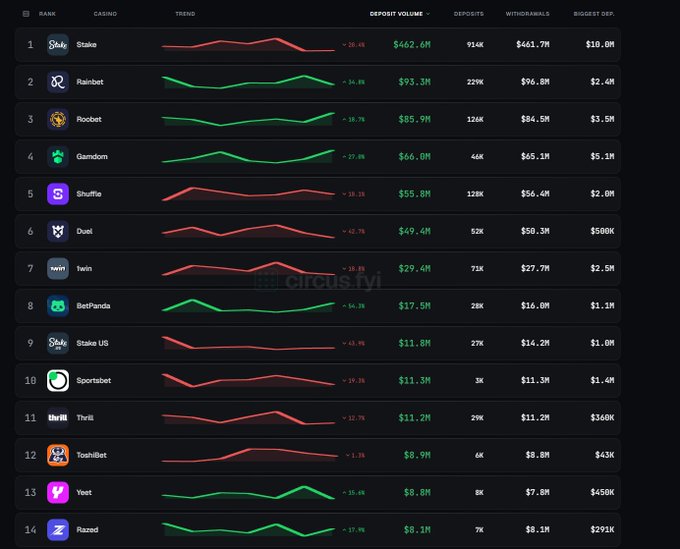Open the Shuffle casino name link
680x549 pixels.
(x=89, y=194)
